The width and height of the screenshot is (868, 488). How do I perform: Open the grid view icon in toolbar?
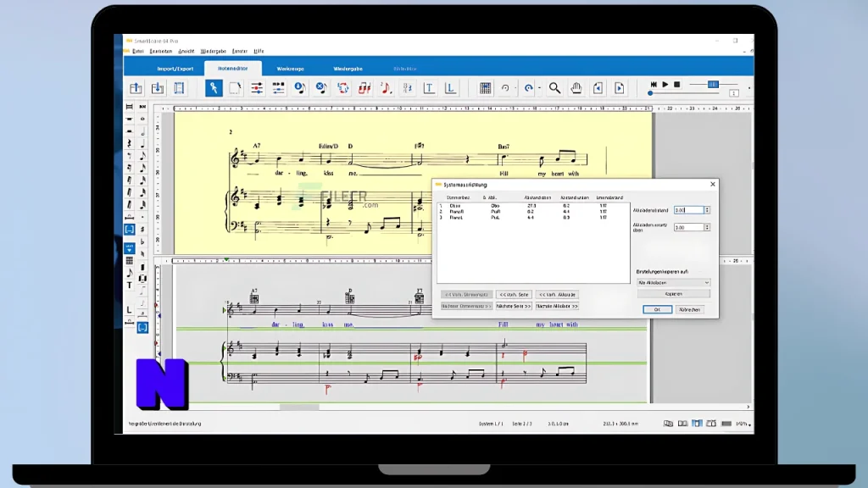click(485, 88)
